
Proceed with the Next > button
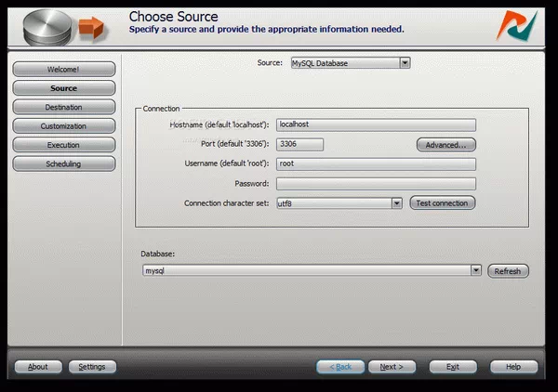click(392, 366)
